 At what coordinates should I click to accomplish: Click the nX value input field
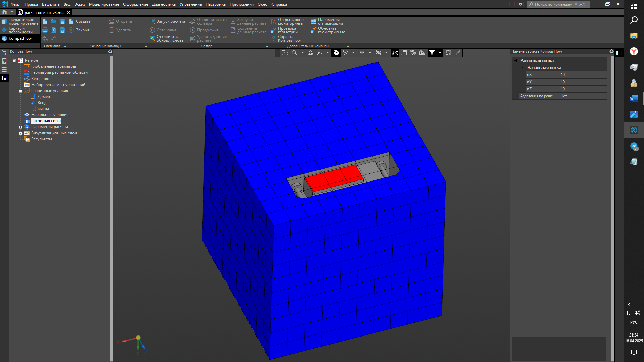(x=583, y=75)
